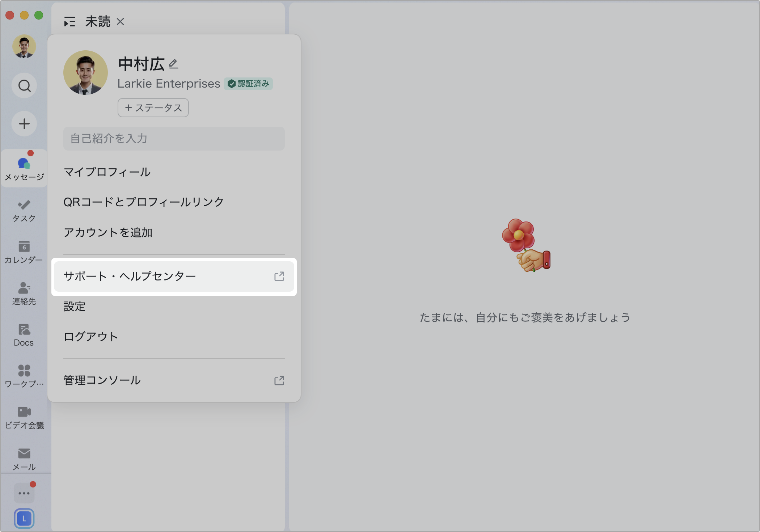
Task: Click the plus icon to create new
Action: [24, 124]
